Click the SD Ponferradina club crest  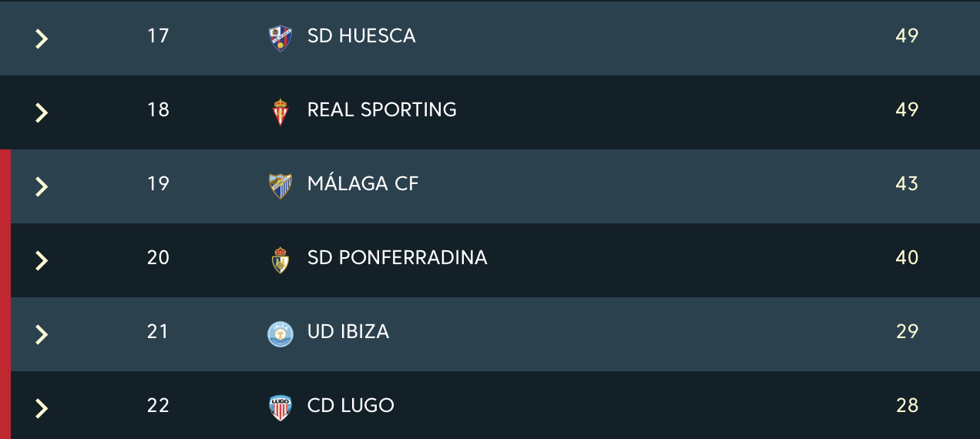pyautogui.click(x=280, y=259)
